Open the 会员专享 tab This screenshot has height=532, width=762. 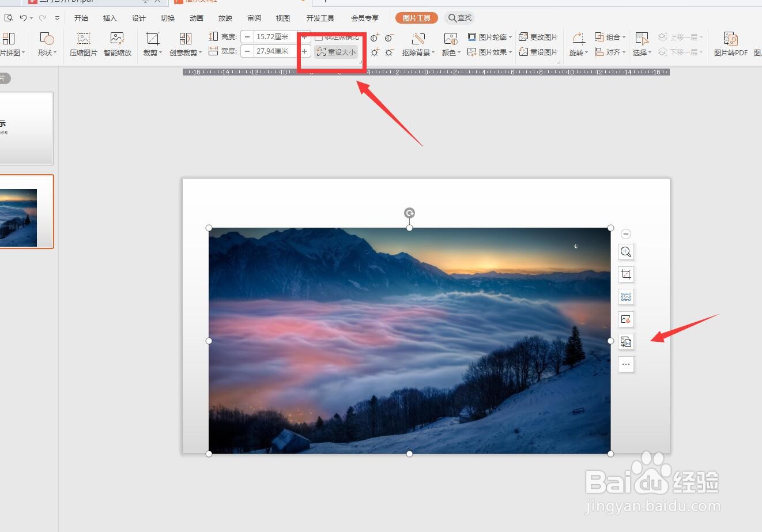pyautogui.click(x=365, y=18)
